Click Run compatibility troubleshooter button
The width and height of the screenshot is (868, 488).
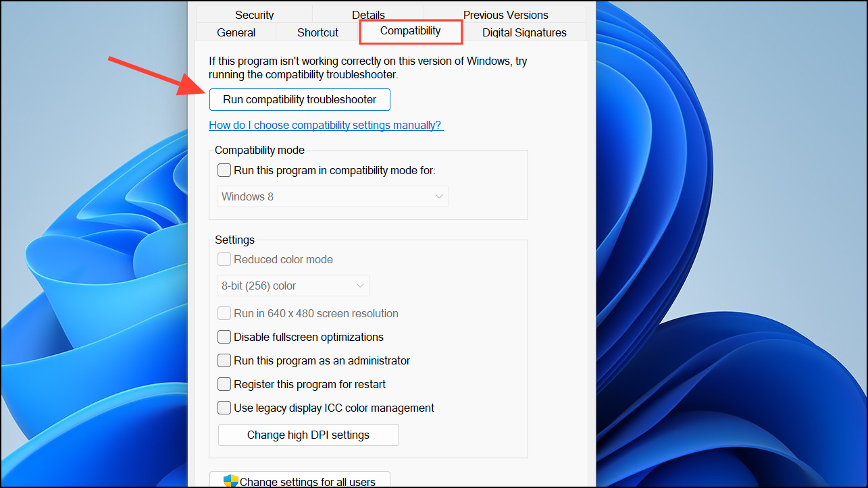point(300,99)
